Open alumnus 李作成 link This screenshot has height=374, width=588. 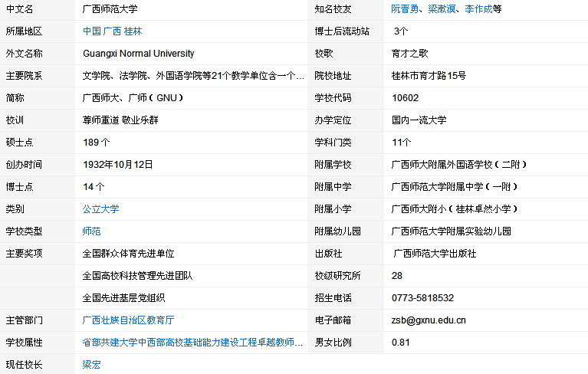(478, 9)
